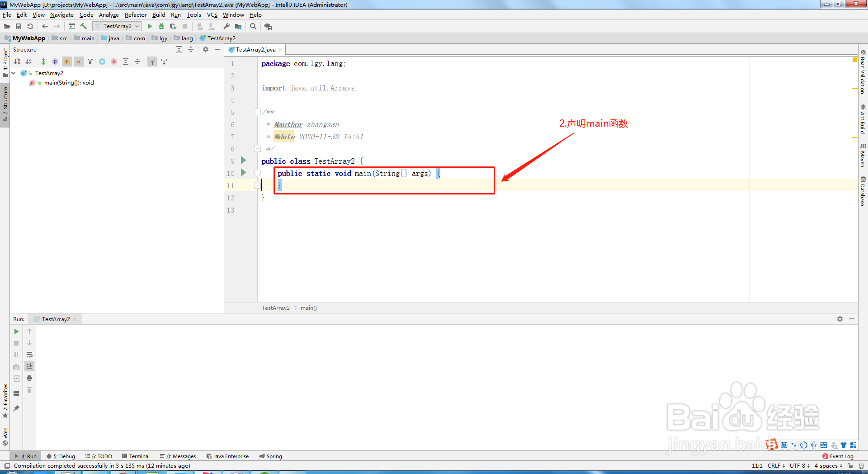Viewport: 868px width, 474px height.
Task: Open the Maven side panel
Action: click(863, 156)
